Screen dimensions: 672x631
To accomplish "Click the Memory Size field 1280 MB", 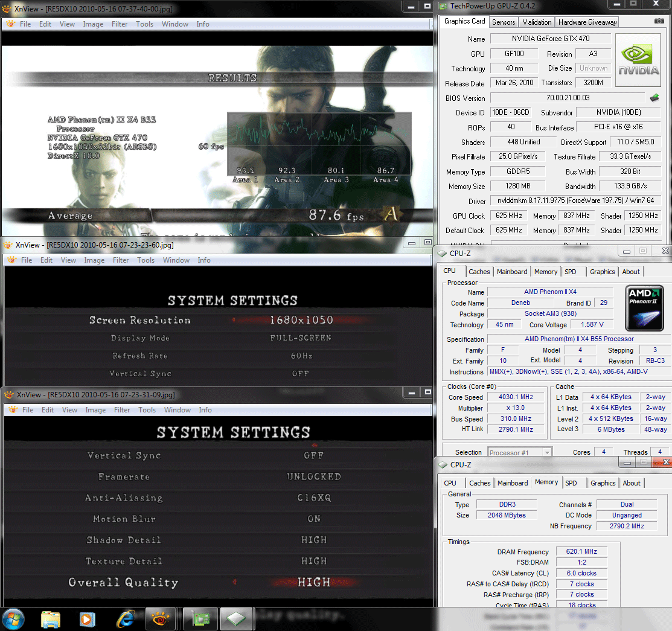I will [x=517, y=185].
